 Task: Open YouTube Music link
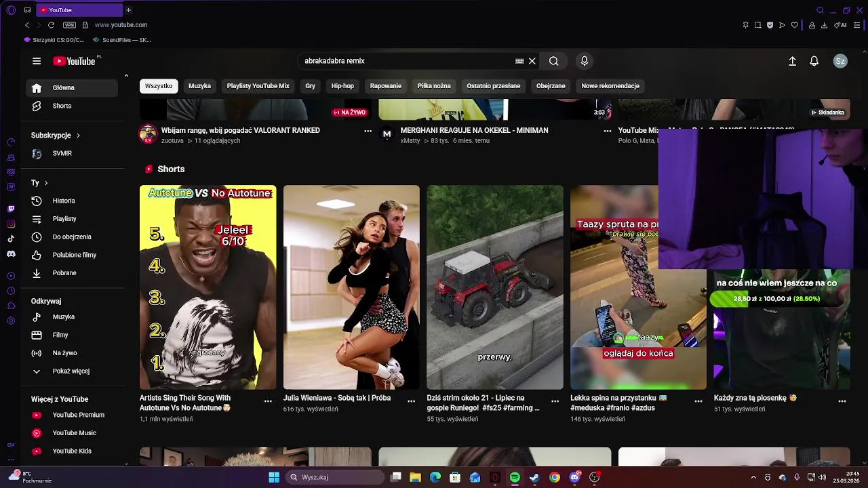point(72,433)
